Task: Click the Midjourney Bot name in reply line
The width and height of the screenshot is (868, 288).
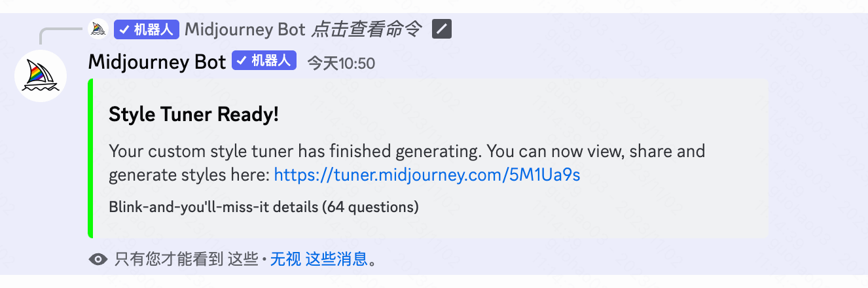Action: (x=245, y=29)
